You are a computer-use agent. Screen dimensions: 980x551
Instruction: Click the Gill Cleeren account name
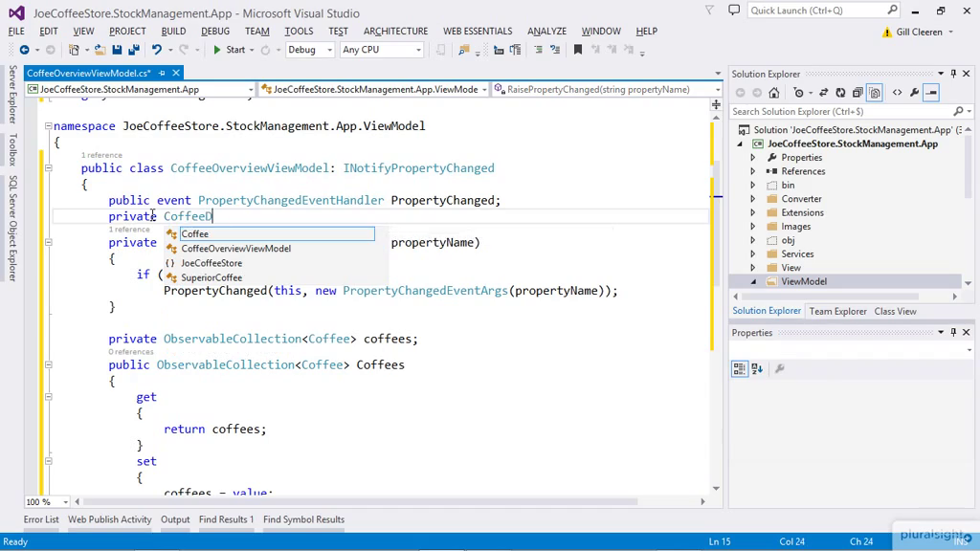point(919,32)
